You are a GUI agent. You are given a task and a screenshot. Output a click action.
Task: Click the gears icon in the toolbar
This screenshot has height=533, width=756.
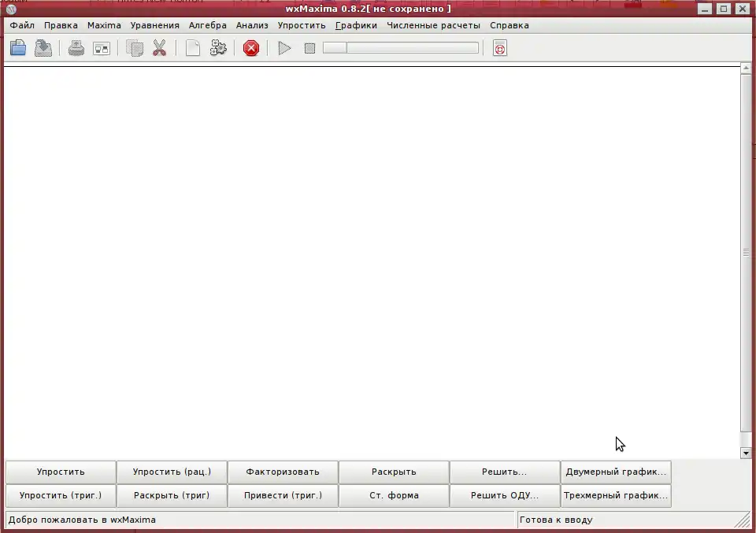coord(218,49)
